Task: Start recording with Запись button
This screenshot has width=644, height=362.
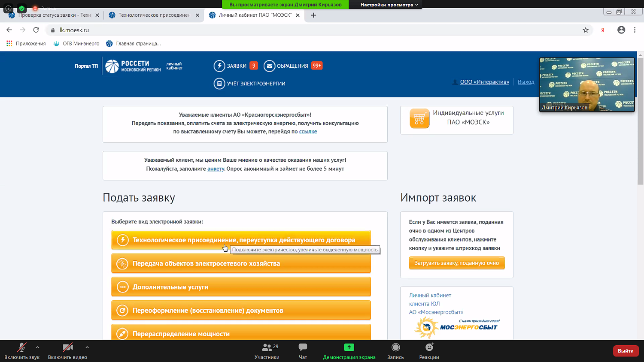Action: click(x=395, y=351)
